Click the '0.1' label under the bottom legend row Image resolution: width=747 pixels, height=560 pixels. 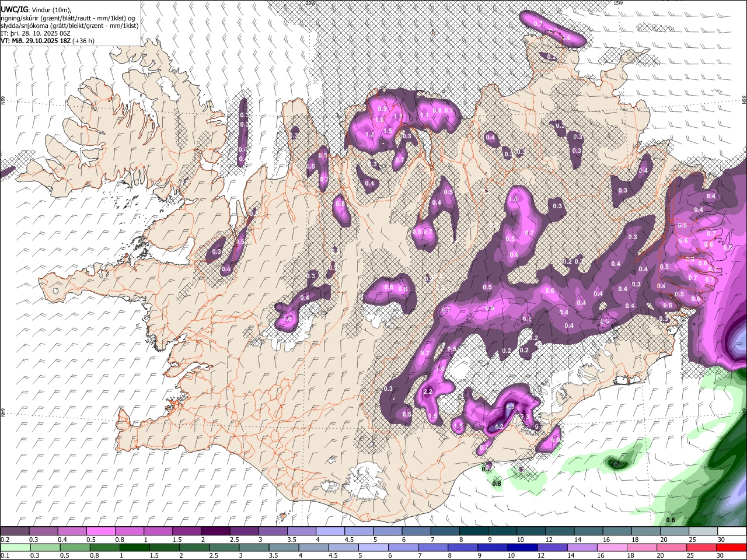point(5,555)
